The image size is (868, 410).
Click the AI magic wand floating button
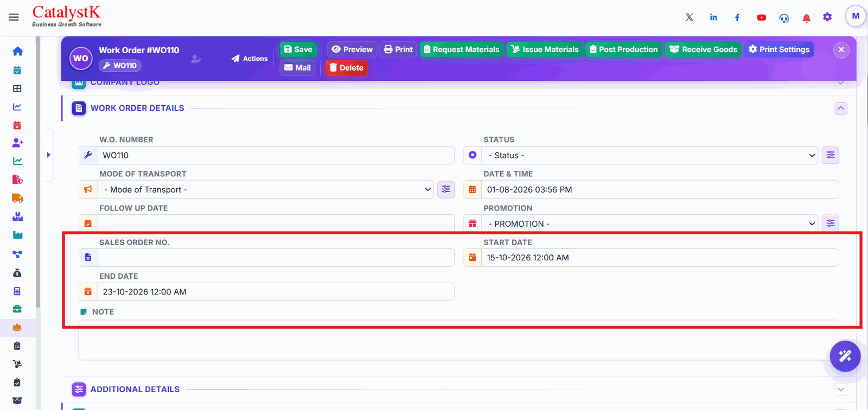845,356
